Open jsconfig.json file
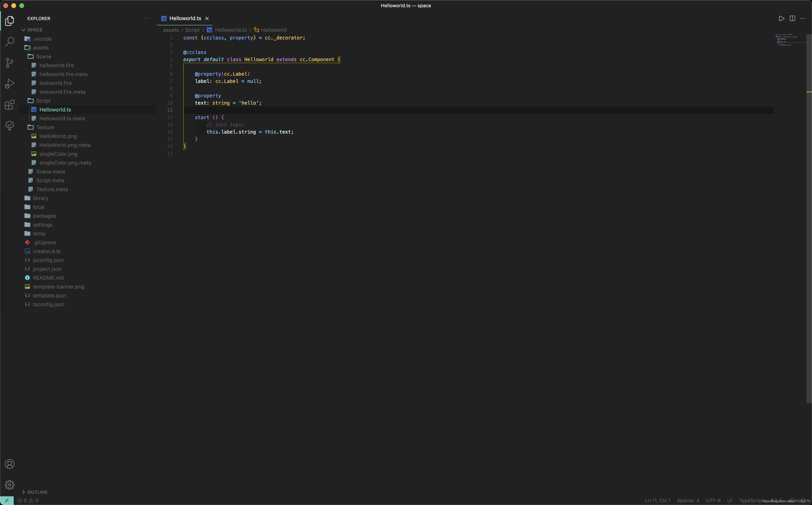The width and height of the screenshot is (812, 505). click(x=48, y=260)
